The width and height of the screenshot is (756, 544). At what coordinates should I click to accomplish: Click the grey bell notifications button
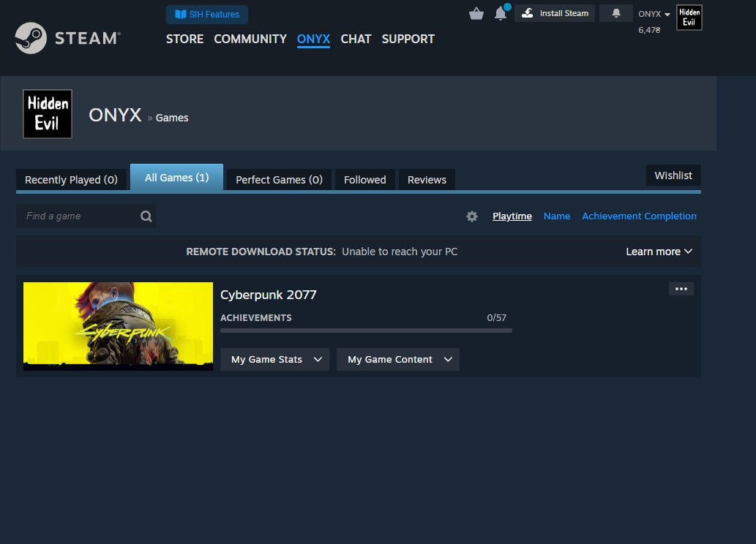coord(615,13)
